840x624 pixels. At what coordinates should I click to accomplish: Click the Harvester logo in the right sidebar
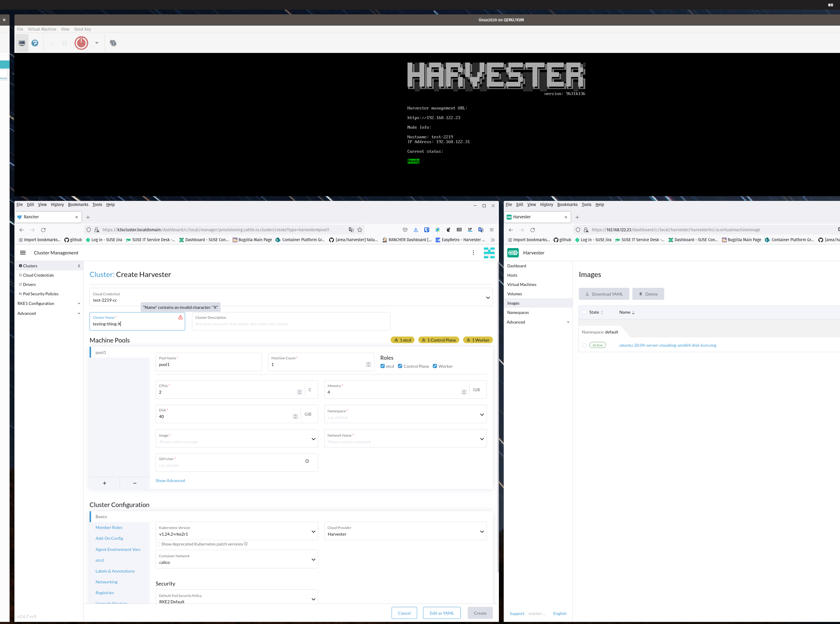(x=513, y=252)
